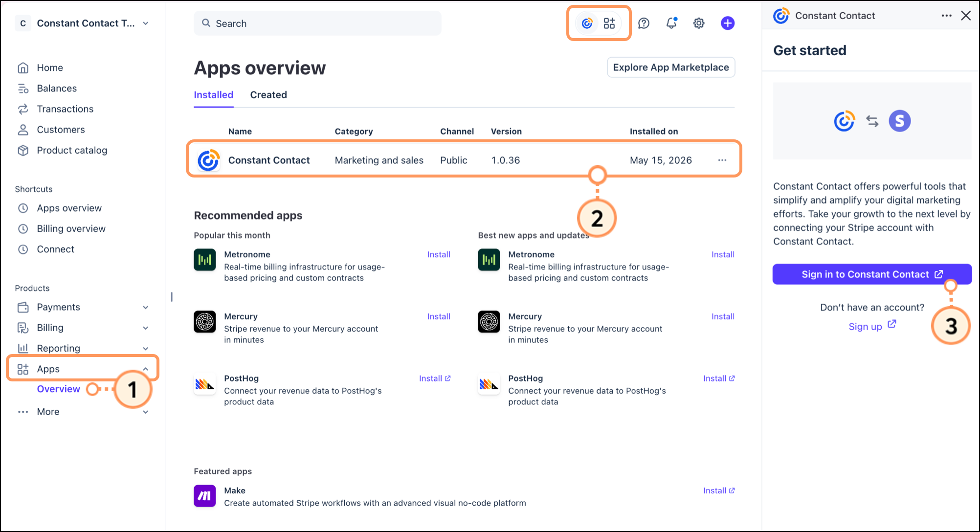
Task: Click the Metronome icon under Best new apps
Action: click(489, 260)
